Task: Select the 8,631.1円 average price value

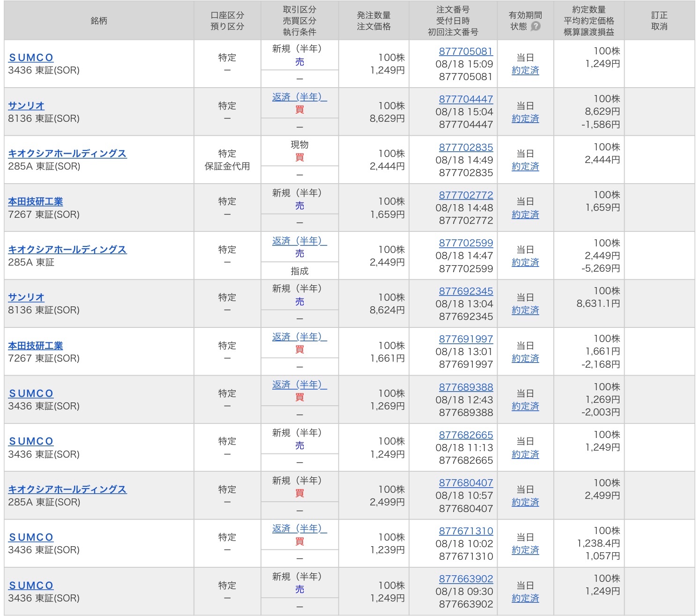Action: click(x=598, y=304)
